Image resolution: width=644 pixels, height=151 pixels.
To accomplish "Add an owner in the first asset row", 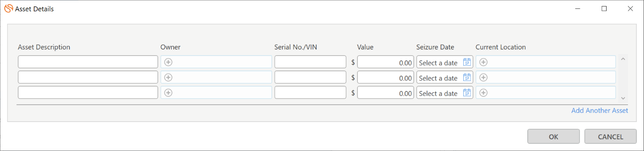I will pos(168,62).
